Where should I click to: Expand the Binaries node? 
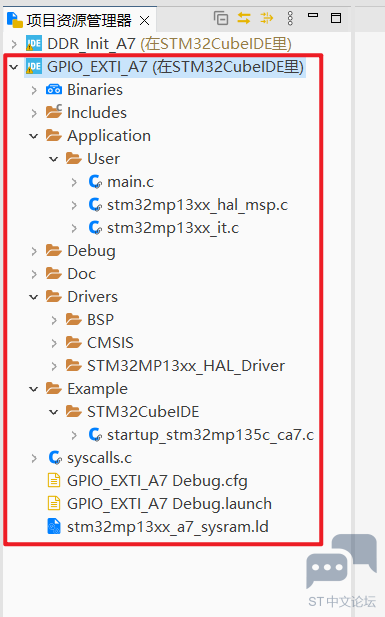click(x=34, y=90)
